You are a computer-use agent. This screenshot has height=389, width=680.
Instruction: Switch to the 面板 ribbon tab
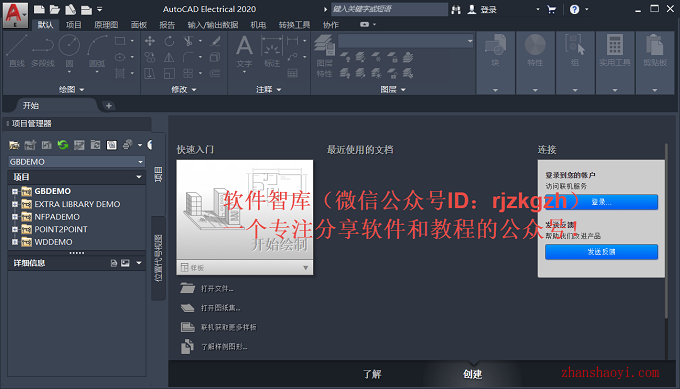tap(139, 25)
